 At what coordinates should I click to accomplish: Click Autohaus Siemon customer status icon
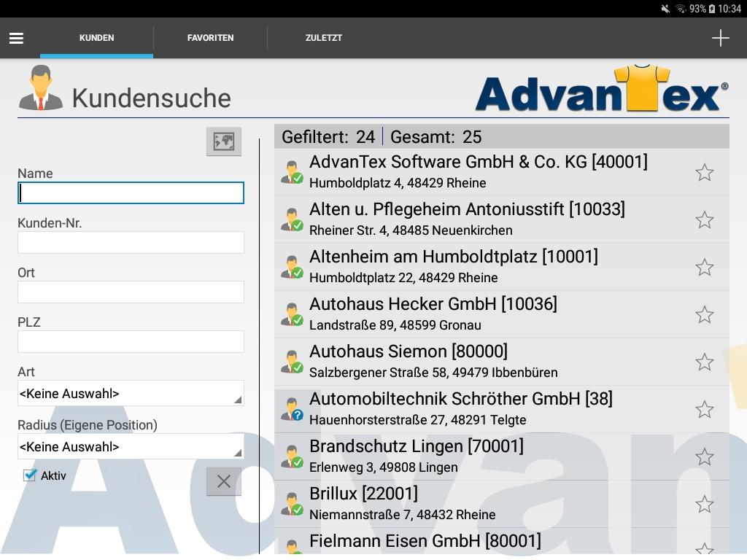292,362
